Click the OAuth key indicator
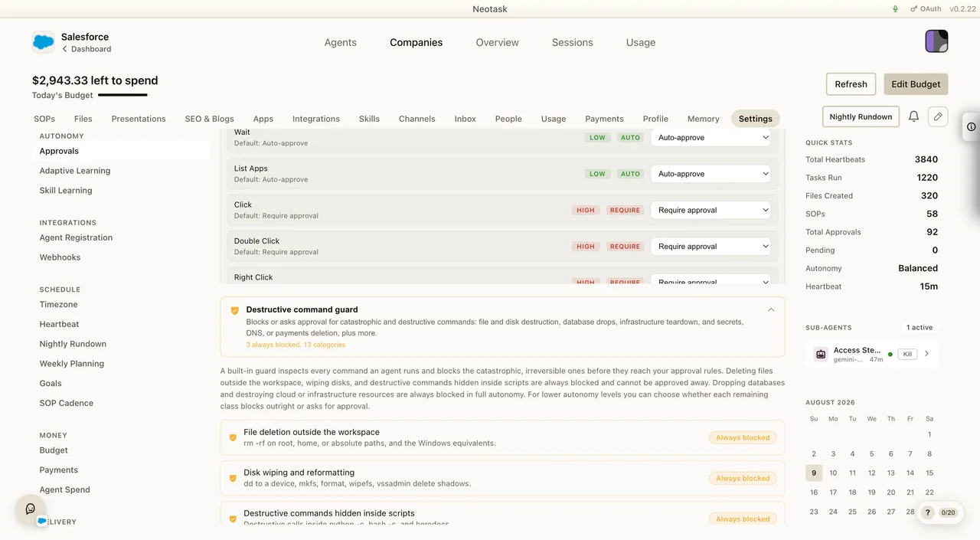980x540 pixels. pos(926,9)
